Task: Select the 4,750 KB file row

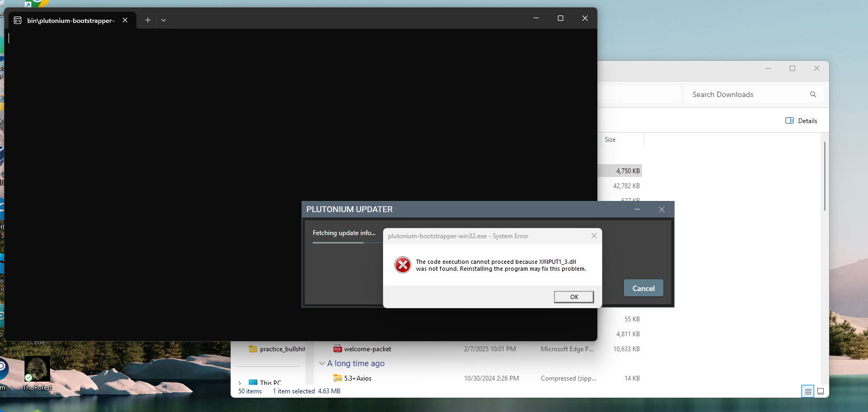Action: [x=620, y=171]
